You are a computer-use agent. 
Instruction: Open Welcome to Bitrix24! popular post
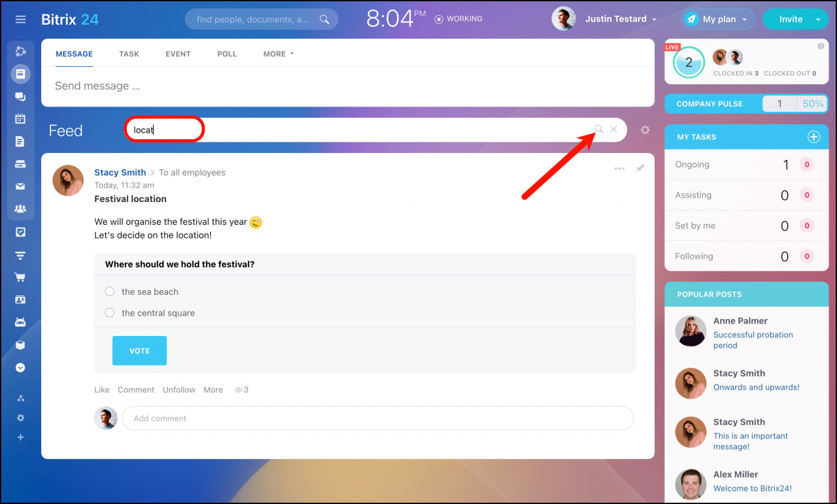(x=753, y=488)
